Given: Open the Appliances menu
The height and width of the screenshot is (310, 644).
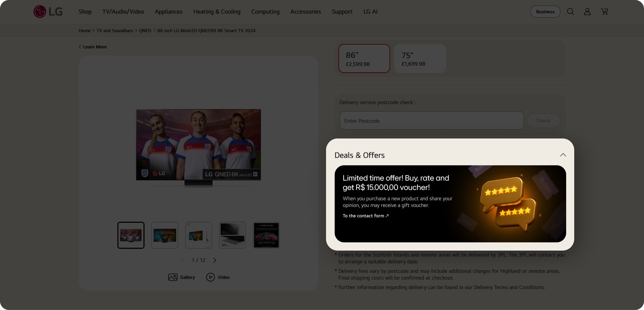Looking at the screenshot, I should click(x=169, y=11).
